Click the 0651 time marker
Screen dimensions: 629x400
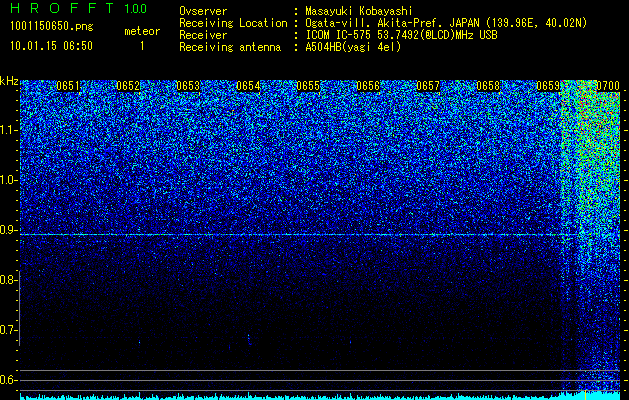68,86
